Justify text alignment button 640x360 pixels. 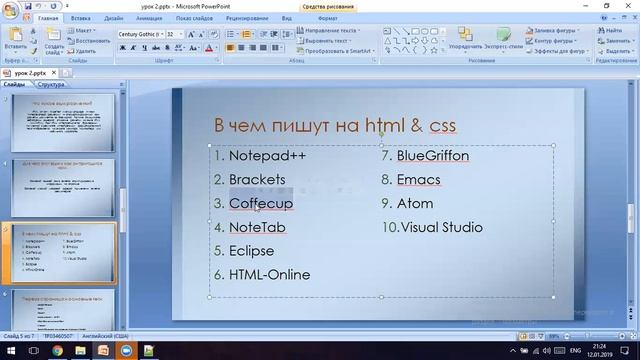pyautogui.click(x=263, y=48)
